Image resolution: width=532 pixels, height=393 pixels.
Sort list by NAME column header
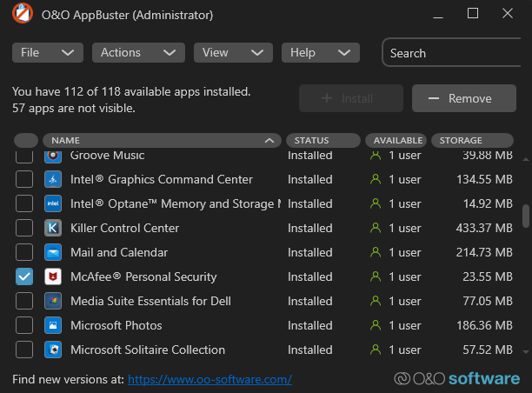coord(162,141)
